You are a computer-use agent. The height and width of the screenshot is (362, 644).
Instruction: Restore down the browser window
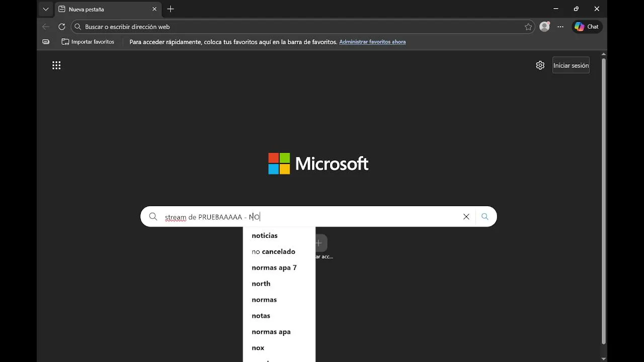[576, 9]
